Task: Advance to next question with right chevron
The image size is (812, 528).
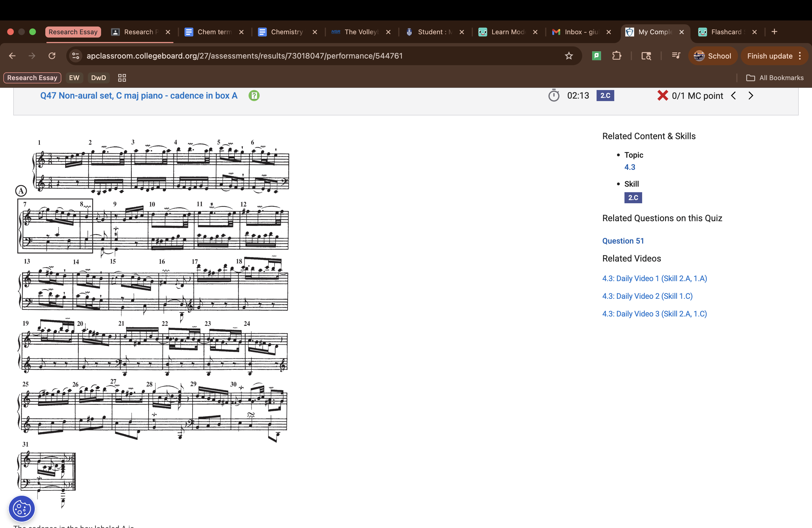Action: [750, 96]
